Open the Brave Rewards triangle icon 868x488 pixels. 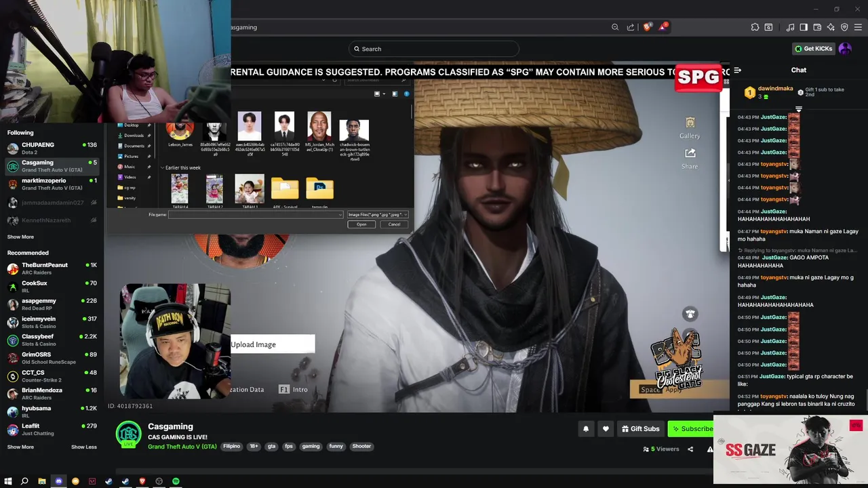pyautogui.click(x=663, y=27)
